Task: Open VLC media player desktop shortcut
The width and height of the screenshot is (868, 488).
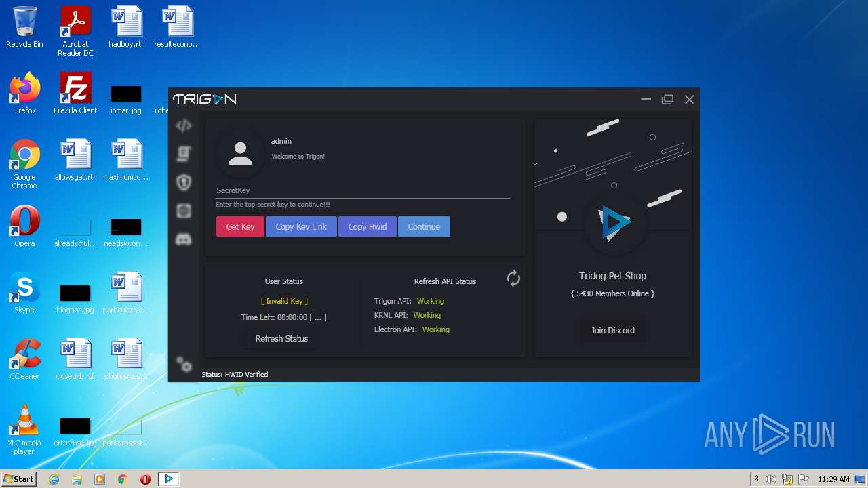Action: [x=24, y=430]
